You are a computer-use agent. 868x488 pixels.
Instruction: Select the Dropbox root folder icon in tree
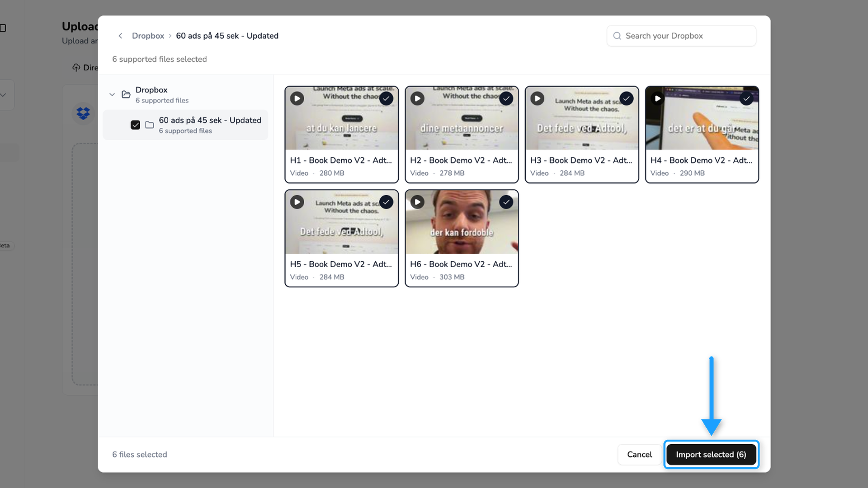click(126, 94)
